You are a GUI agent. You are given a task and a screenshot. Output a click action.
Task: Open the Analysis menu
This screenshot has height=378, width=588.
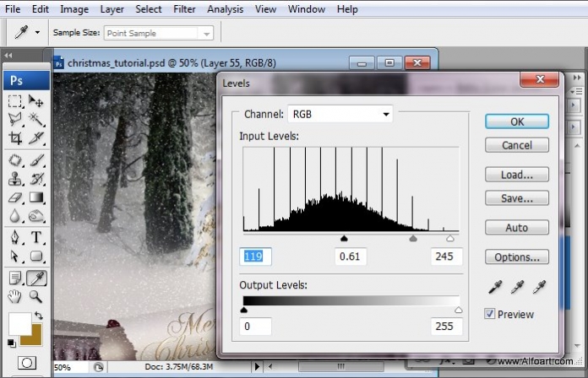(225, 9)
